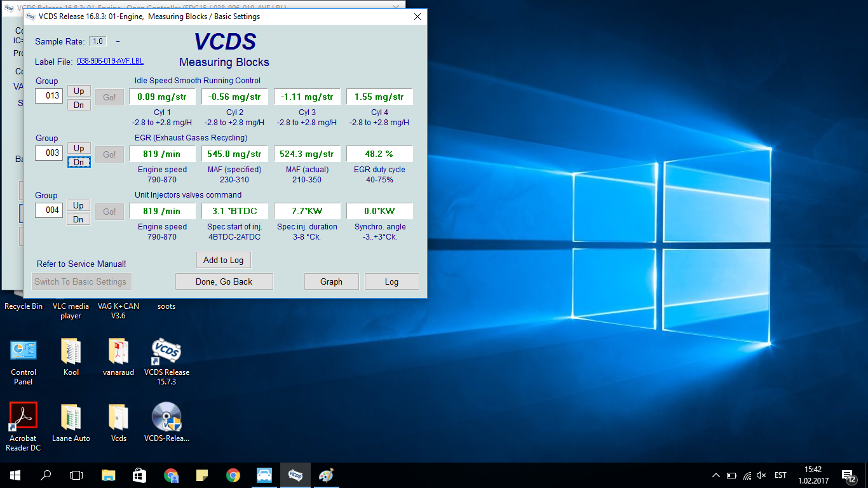
Task: Decrease Group 004 with Dn button
Action: 79,219
